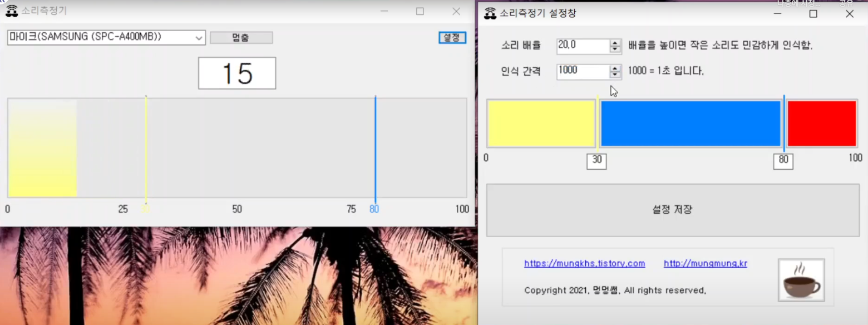
Task: Open settings with the 설정 button
Action: pos(452,37)
